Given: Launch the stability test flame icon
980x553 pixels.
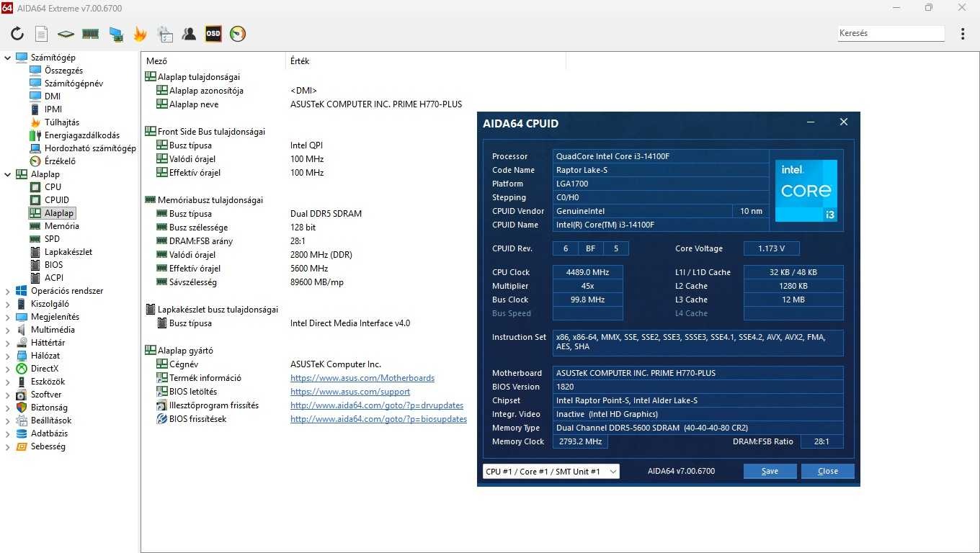Looking at the screenshot, I should tap(140, 34).
